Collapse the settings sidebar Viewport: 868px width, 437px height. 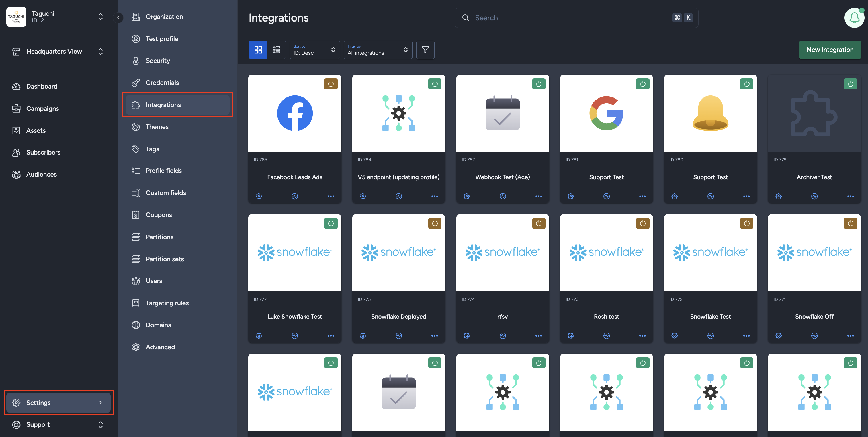pos(118,18)
